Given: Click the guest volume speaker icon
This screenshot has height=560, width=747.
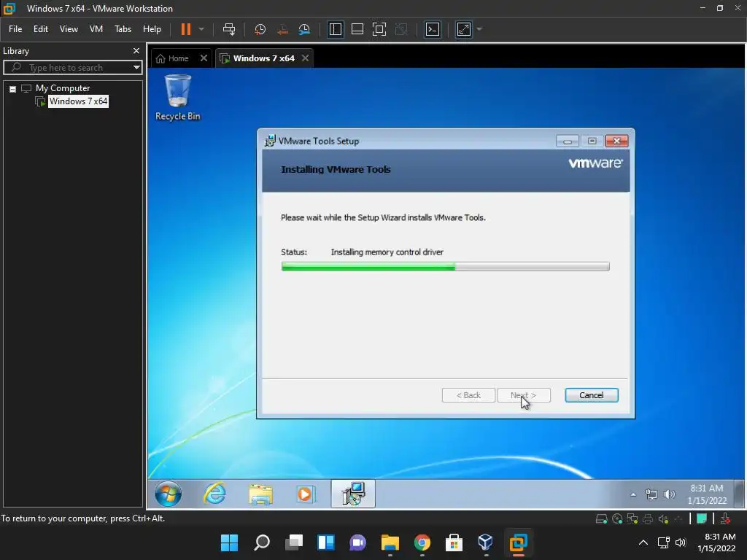Looking at the screenshot, I should [x=670, y=494].
